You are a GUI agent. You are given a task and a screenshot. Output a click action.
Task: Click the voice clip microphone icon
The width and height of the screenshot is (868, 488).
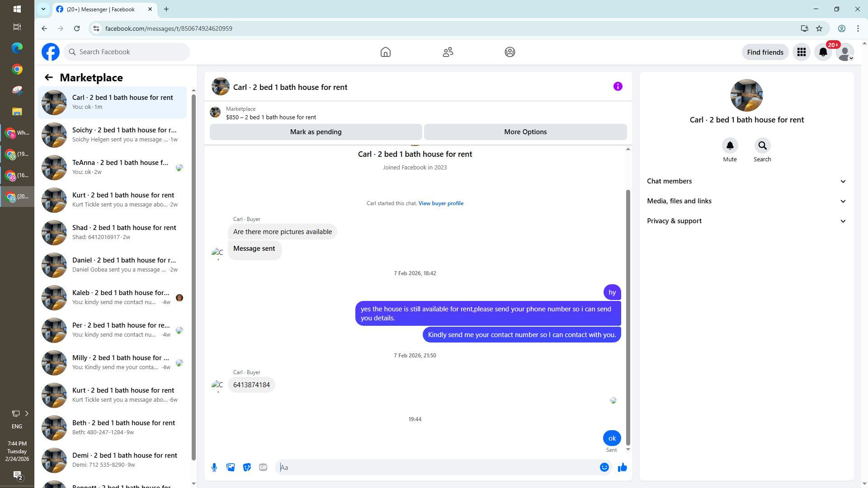point(214,467)
